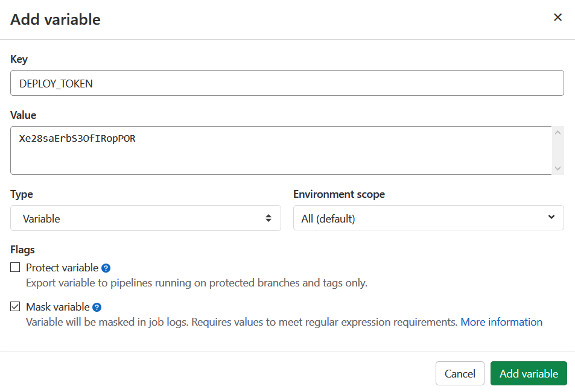Uncheck the Mask variable checkbox

[x=14, y=306]
